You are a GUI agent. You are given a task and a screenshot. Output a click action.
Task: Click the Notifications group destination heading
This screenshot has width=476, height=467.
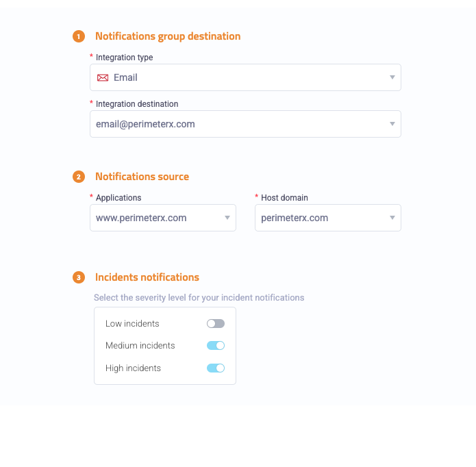point(168,36)
